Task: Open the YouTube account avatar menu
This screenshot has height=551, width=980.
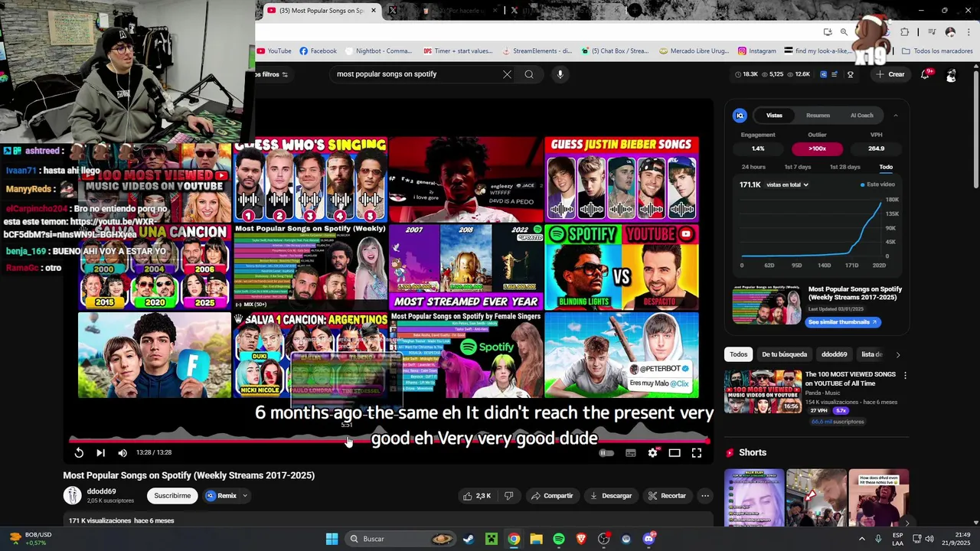Action: (951, 75)
